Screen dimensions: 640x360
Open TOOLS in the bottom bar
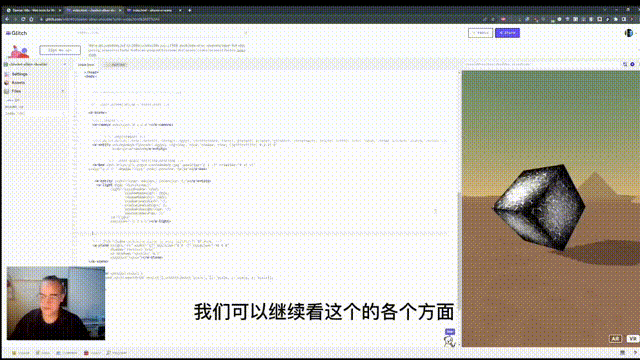[x=92, y=353]
